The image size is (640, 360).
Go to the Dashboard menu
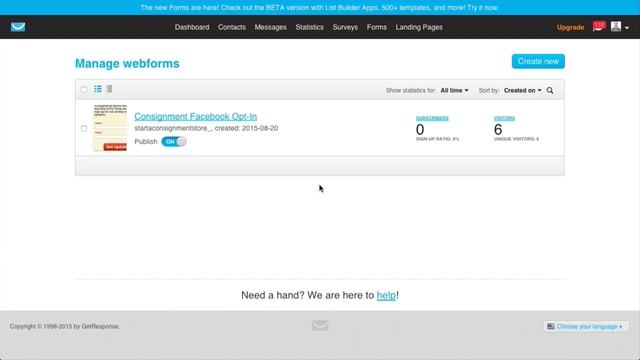click(192, 27)
